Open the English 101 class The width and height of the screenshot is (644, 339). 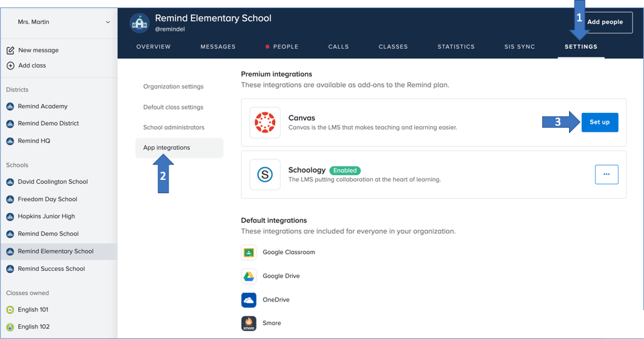(x=33, y=310)
